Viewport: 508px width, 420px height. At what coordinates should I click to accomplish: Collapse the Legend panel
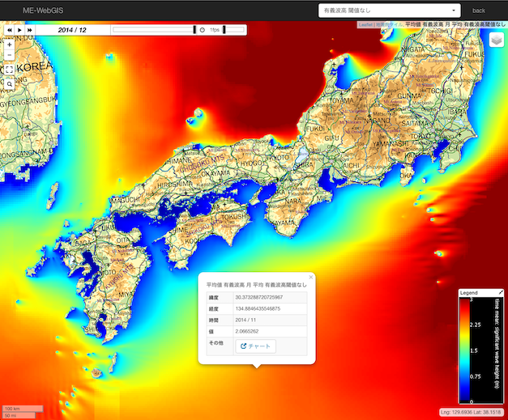501,292
